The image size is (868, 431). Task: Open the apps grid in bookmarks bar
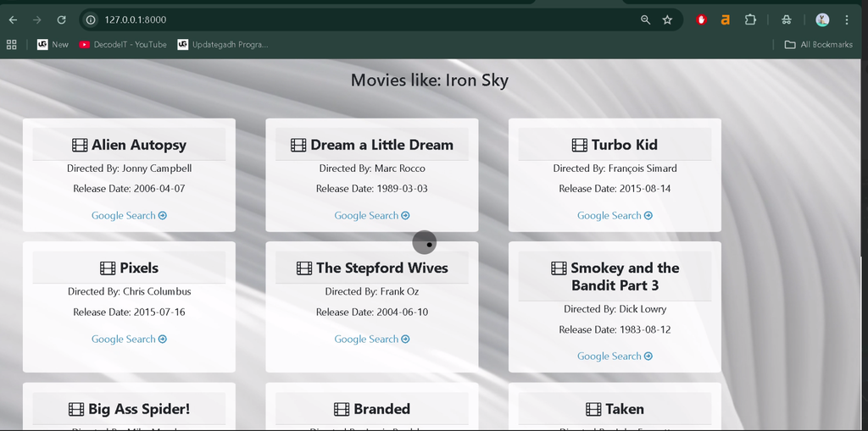11,45
